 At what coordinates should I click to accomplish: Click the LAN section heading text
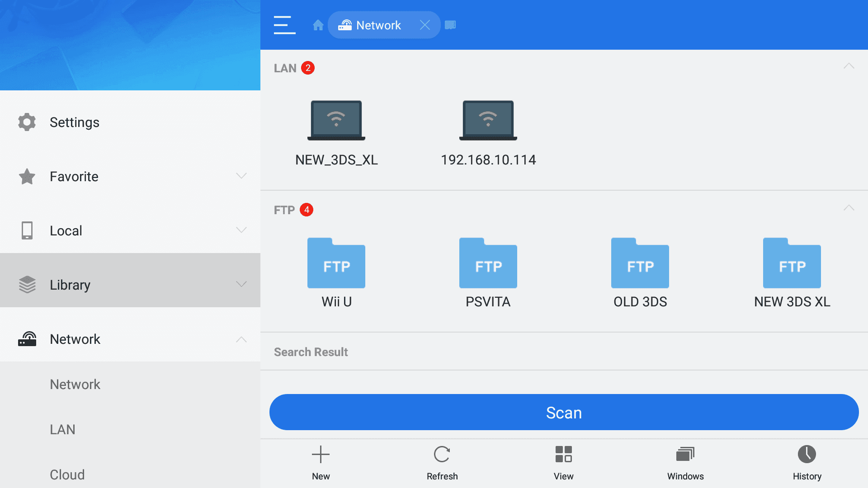pos(285,68)
